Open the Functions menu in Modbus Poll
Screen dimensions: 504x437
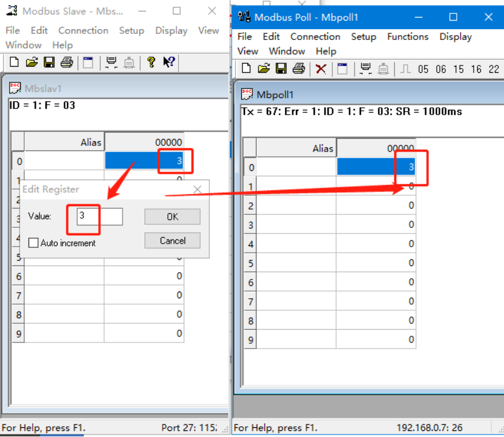408,36
